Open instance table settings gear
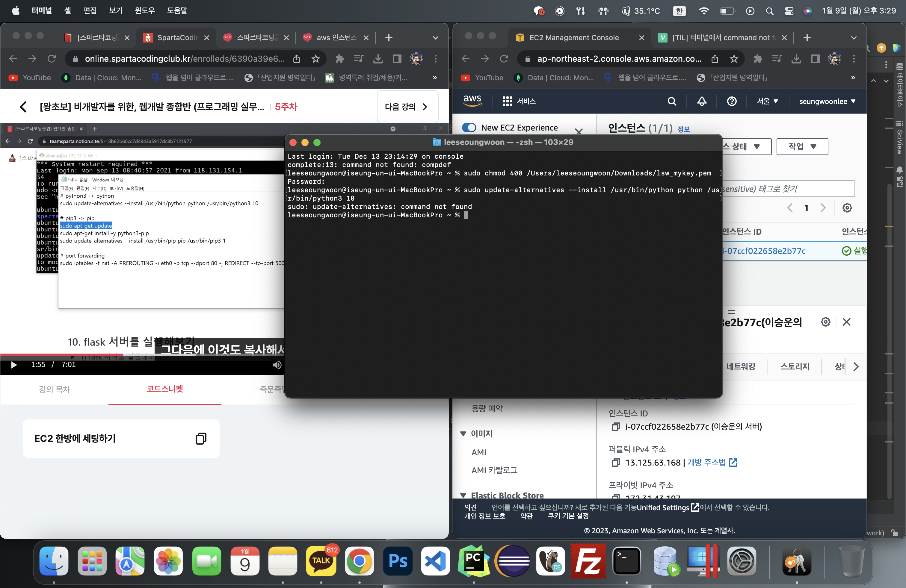The image size is (906, 588). click(847, 208)
